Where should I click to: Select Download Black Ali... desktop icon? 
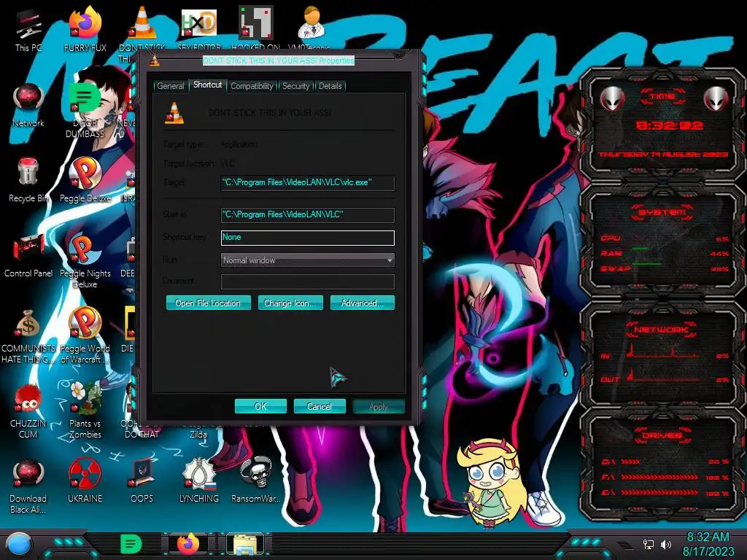pos(28,486)
